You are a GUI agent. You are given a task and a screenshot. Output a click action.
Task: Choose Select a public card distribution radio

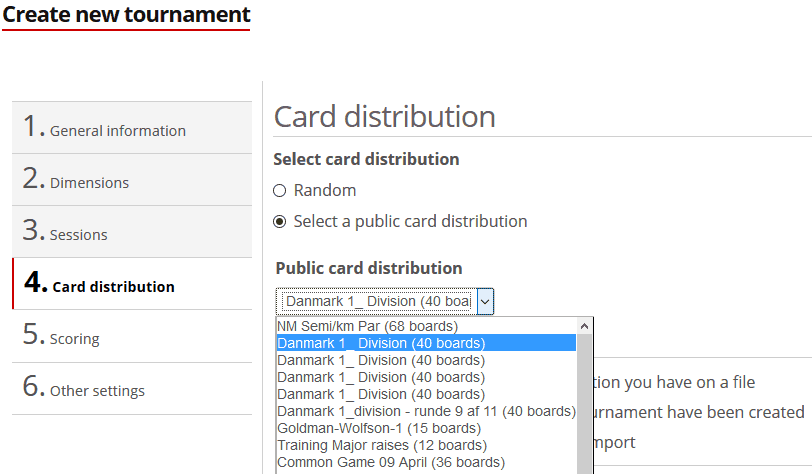[280, 221]
